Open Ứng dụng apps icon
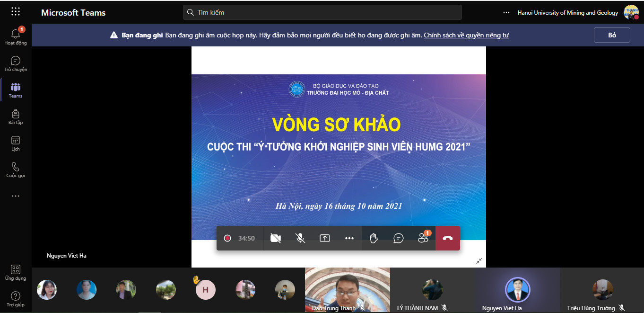This screenshot has height=313, width=644. [x=16, y=272]
